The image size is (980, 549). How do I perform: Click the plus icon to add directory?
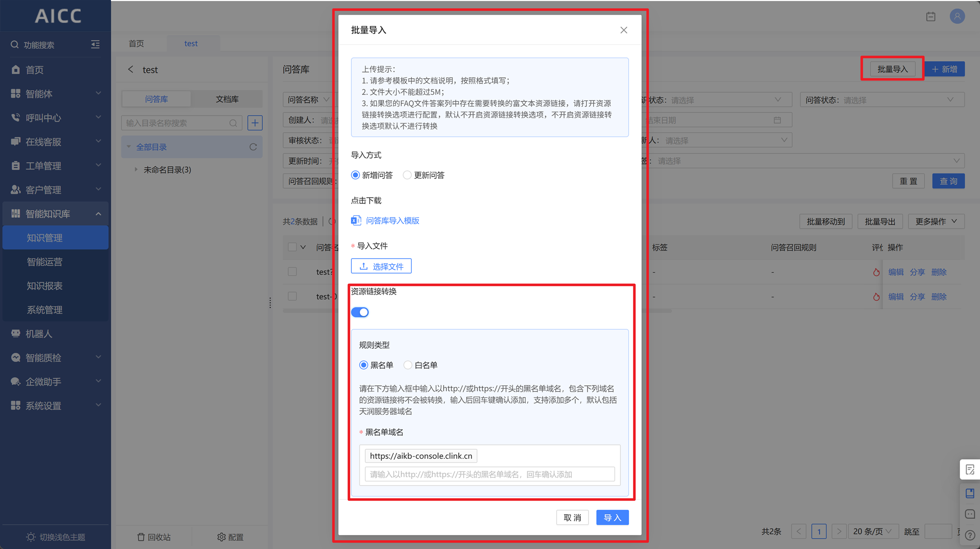(255, 123)
